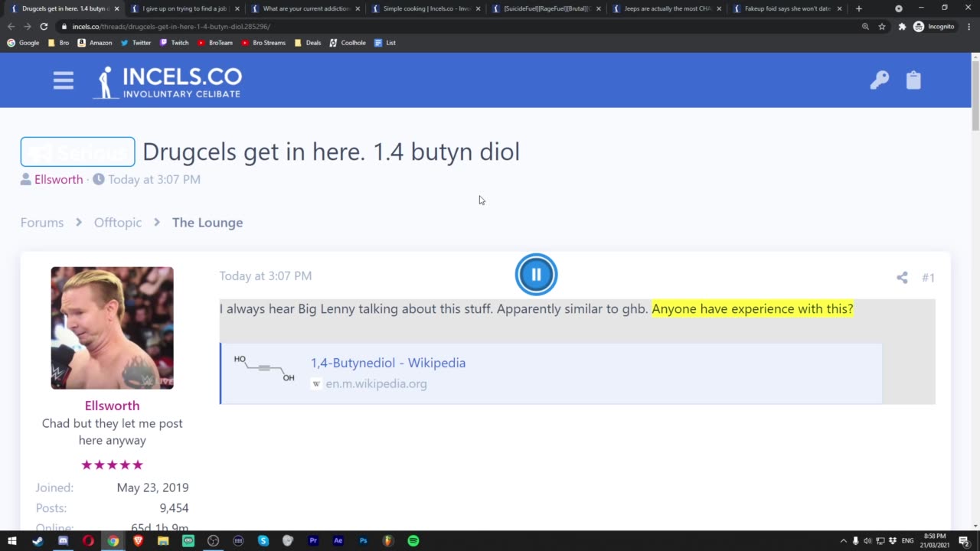Screen dimensions: 980x551
Task: Open the Deals bookmarks folder
Action: pos(307,43)
